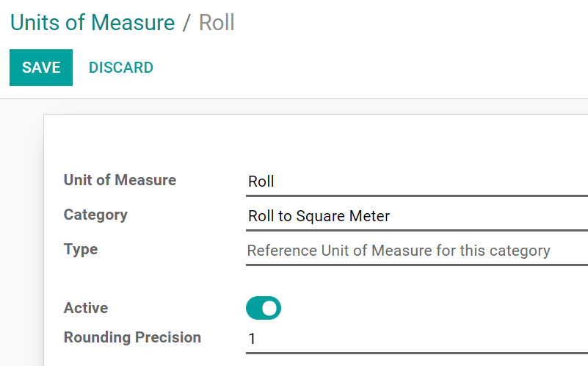Go back to Units of Measure breadcrumb
Screen dimensions: 588x366
tap(92, 22)
